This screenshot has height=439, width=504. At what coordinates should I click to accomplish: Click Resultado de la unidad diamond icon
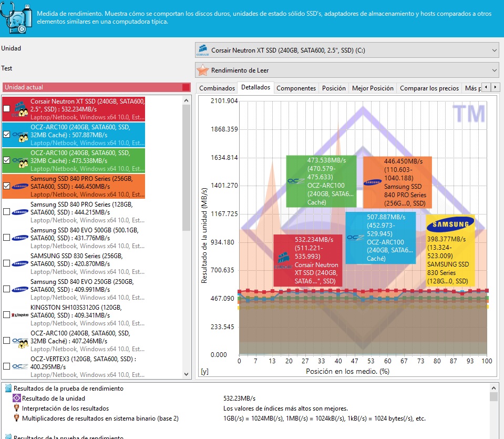point(16,398)
